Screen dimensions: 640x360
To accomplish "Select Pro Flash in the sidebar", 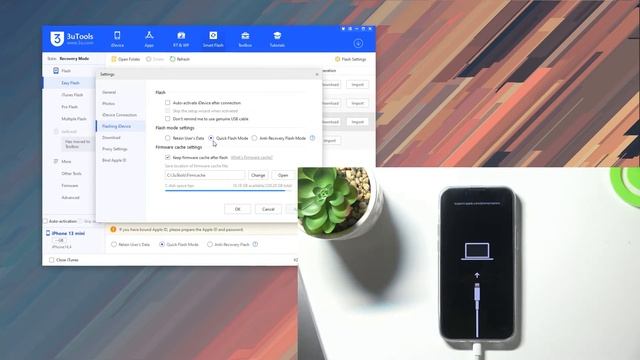I will pyautogui.click(x=69, y=107).
